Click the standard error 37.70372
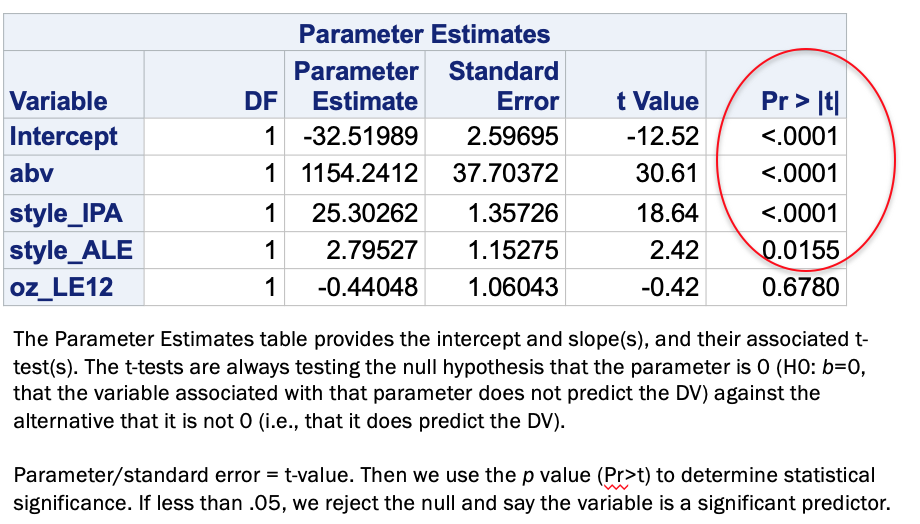 click(505, 174)
